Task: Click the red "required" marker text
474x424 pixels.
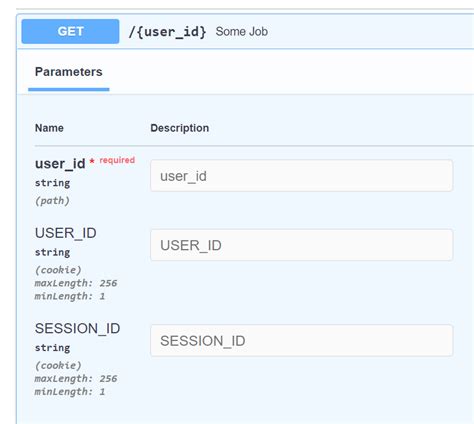Action: click(117, 160)
